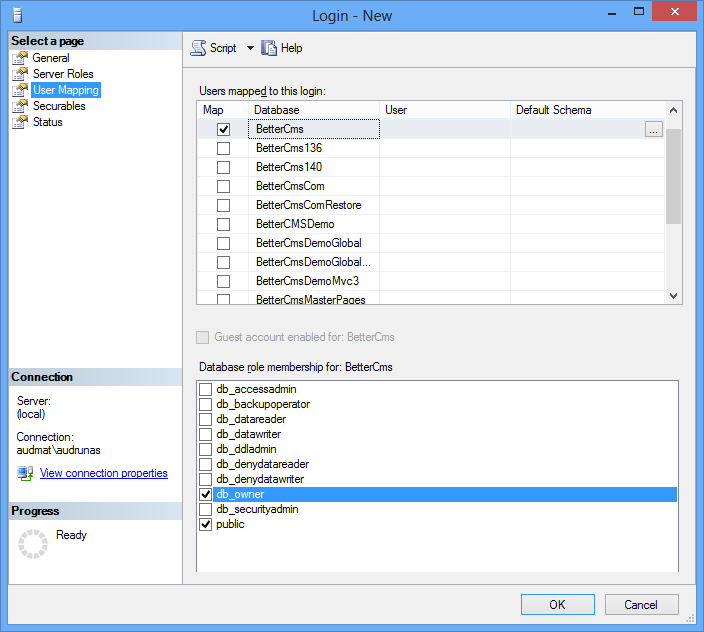
Task: Click the BetterCms User cell
Action: point(445,129)
